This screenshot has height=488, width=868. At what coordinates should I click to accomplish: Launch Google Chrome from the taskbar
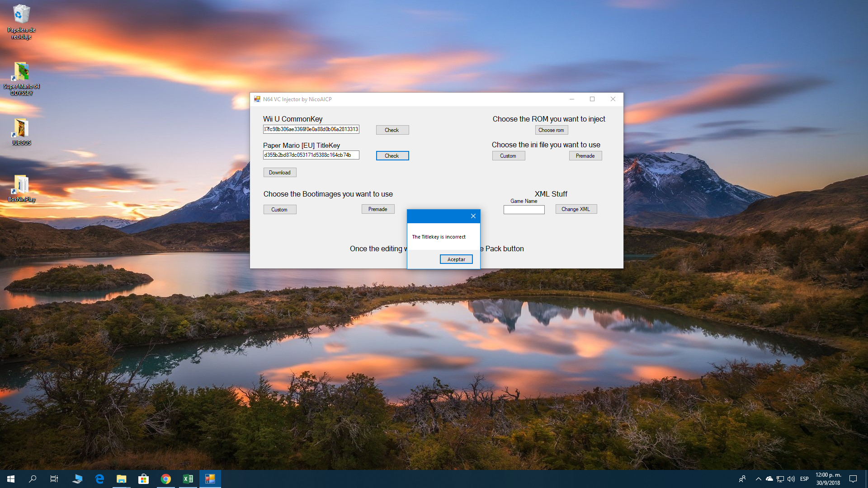click(166, 479)
